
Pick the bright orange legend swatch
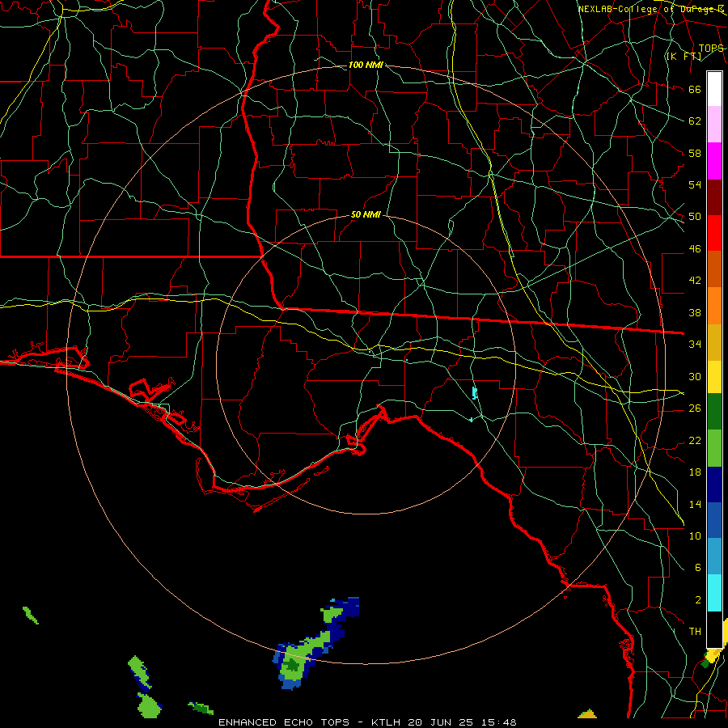pos(714,306)
